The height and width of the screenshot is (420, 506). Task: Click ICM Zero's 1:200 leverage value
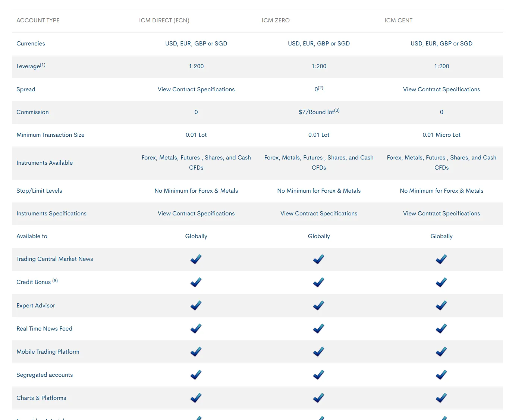(x=319, y=66)
